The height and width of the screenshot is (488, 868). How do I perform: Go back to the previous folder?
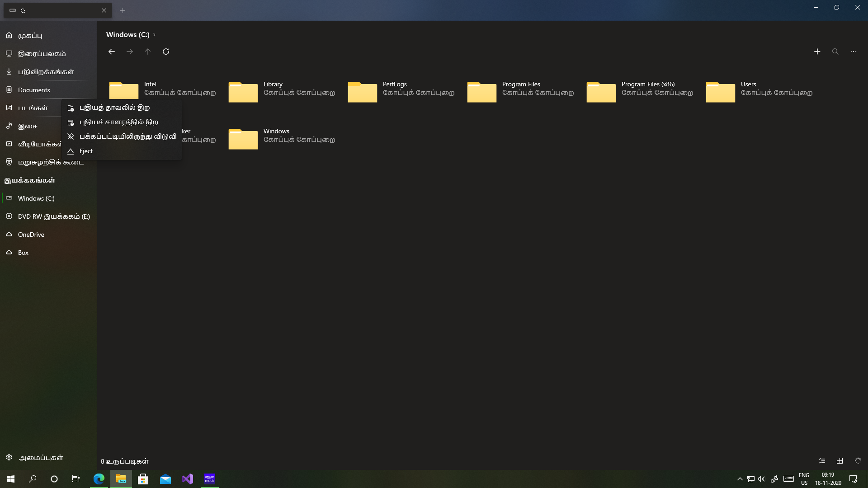click(x=112, y=52)
